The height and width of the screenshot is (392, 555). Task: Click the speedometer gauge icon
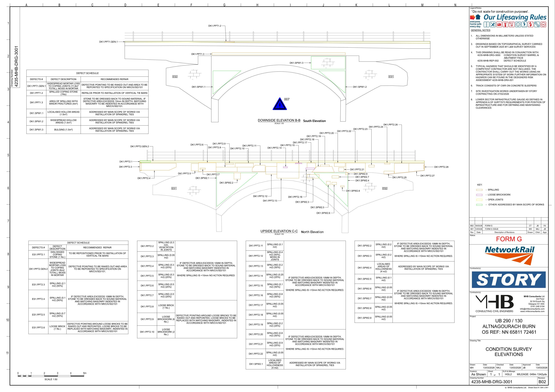pyautogui.click(x=518, y=24)
